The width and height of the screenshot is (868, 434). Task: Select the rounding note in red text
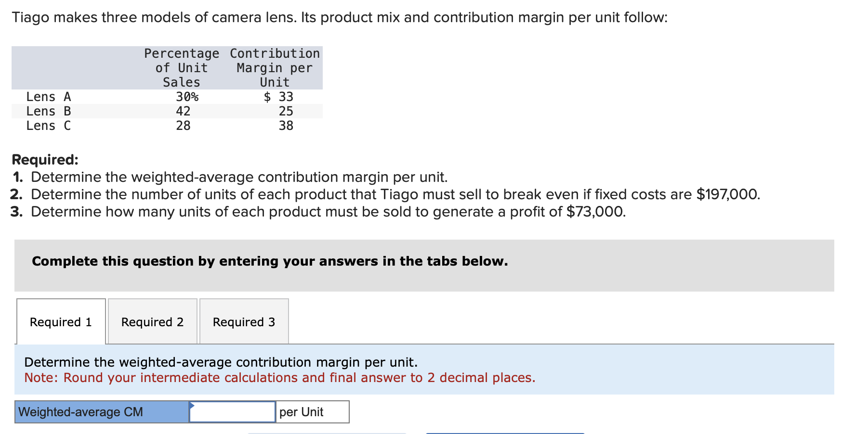coord(279,378)
